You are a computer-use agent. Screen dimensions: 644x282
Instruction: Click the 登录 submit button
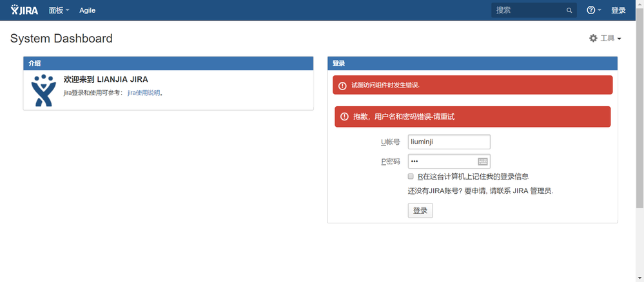click(x=420, y=211)
